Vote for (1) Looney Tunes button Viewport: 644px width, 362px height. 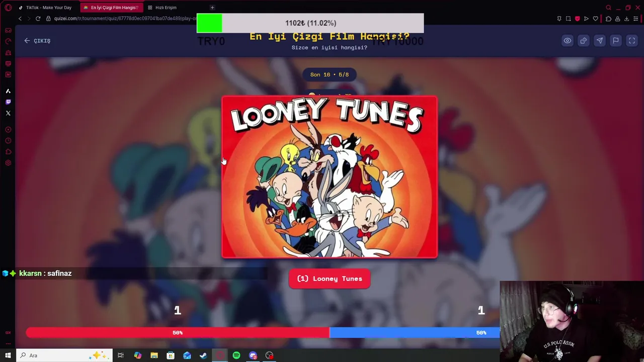tap(330, 279)
